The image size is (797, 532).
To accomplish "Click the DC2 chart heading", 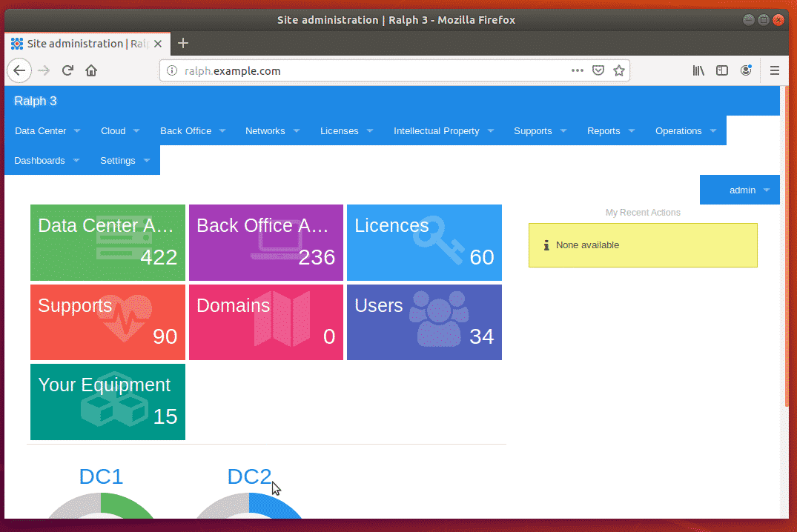I will 249,476.
